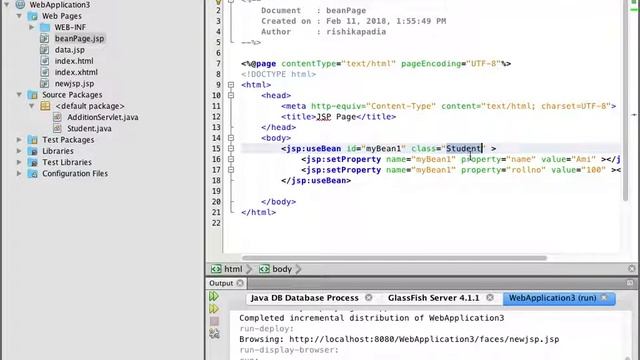
Task: Expand the WEB-INF folder
Action: [32, 27]
